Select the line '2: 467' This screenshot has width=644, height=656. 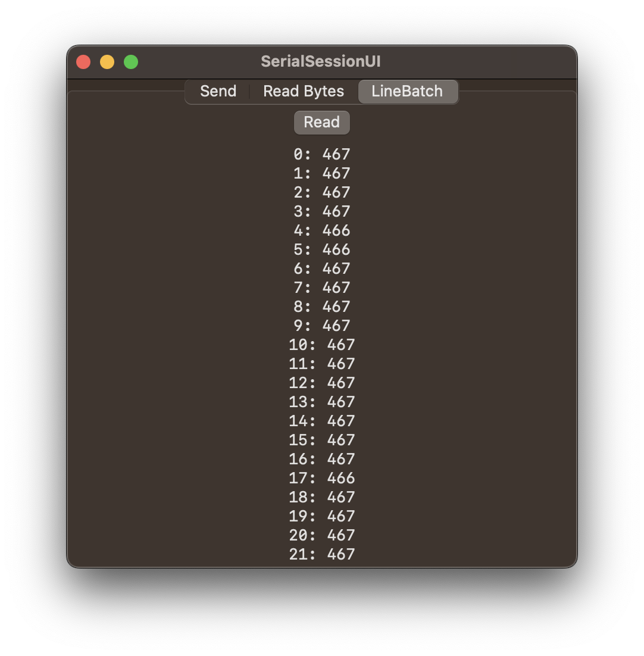321,192
